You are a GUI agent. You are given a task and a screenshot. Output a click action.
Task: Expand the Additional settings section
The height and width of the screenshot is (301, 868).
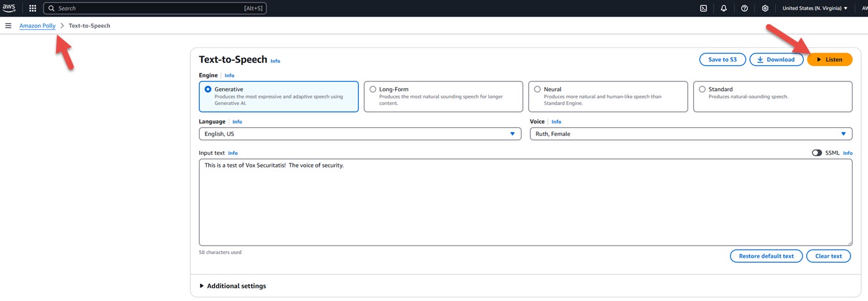(233, 286)
